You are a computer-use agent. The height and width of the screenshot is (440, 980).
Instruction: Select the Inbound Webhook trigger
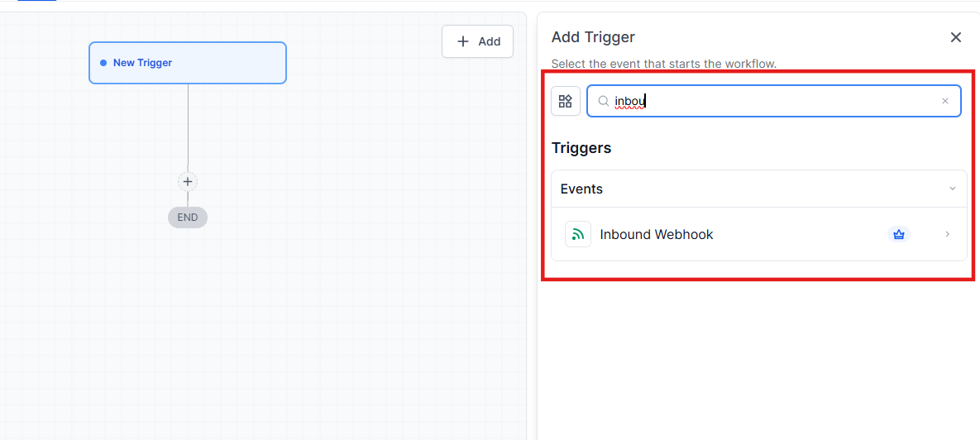click(x=657, y=234)
